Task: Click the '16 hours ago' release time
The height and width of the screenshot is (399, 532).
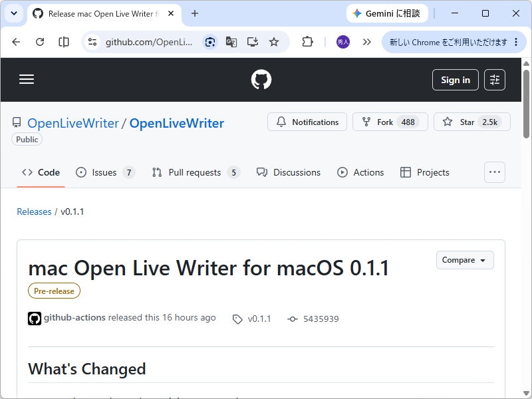Action: click(189, 318)
